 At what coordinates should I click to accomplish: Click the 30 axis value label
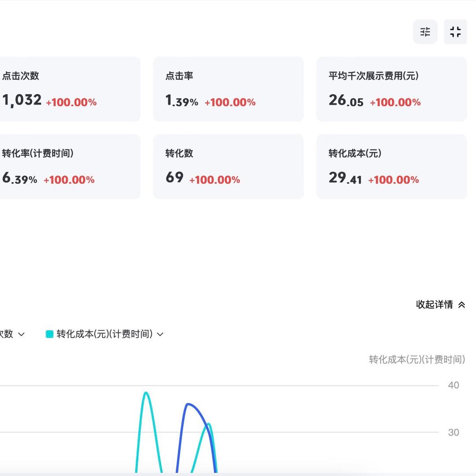click(x=453, y=432)
